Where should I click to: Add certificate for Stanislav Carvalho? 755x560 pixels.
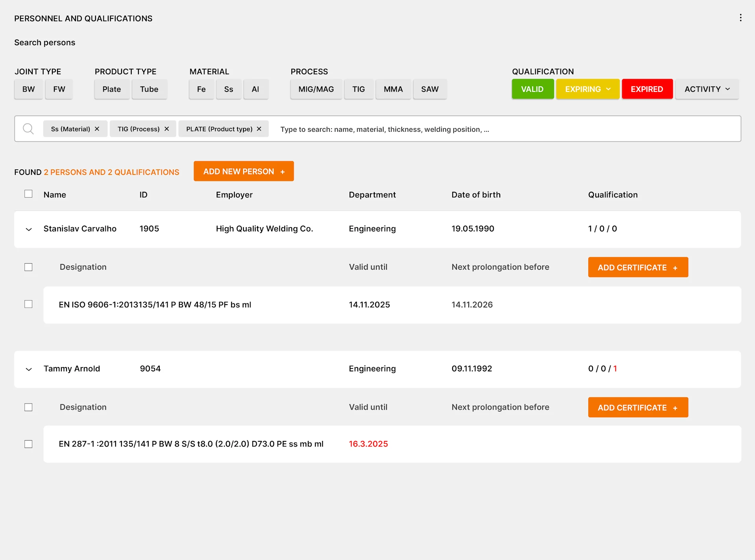tap(638, 267)
